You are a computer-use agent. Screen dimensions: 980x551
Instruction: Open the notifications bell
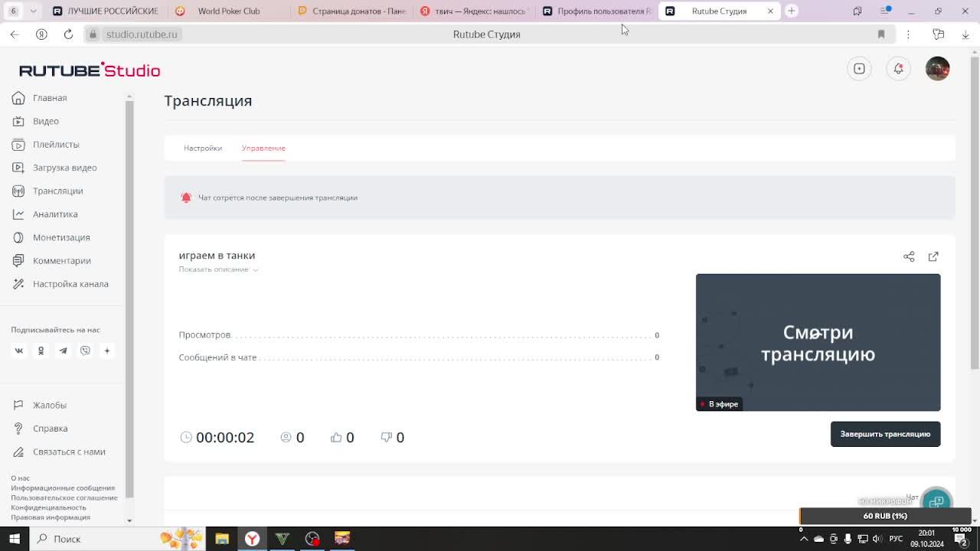tap(899, 69)
